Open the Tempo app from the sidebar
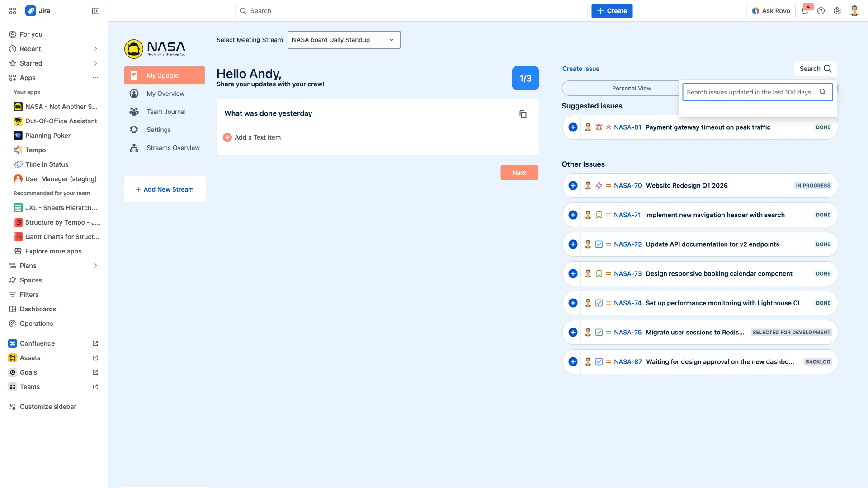The image size is (868, 488). pyautogui.click(x=35, y=150)
